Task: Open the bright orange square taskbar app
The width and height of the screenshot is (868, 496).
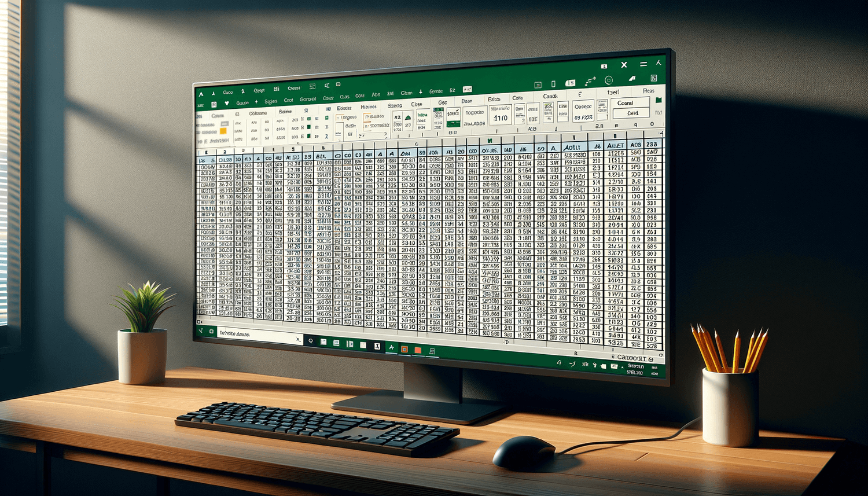Action: (418, 350)
